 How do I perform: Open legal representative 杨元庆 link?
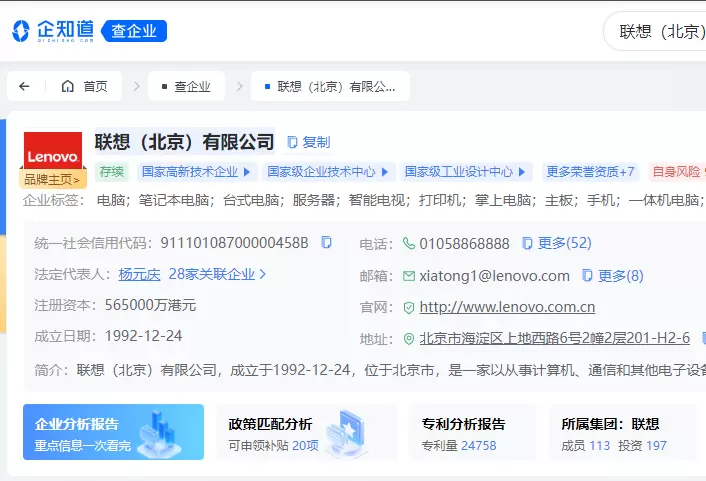click(139, 274)
